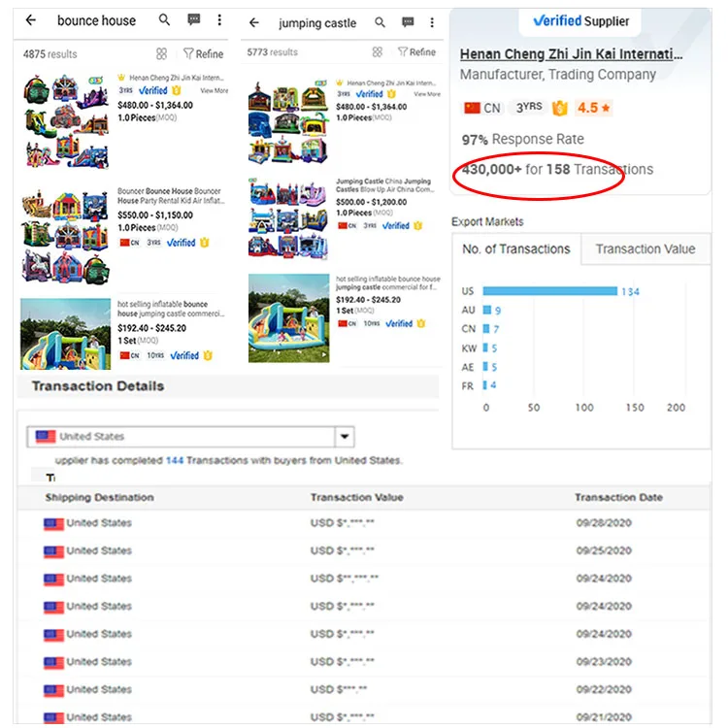Select transaction row dated 09/28/2020
728x728 pixels.
click(x=364, y=523)
